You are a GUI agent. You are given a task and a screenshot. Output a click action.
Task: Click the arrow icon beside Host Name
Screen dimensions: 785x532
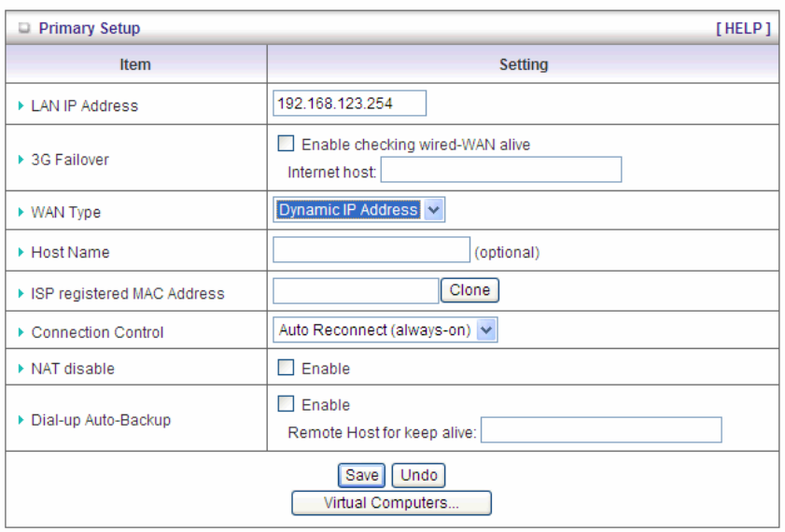pyautogui.click(x=22, y=253)
